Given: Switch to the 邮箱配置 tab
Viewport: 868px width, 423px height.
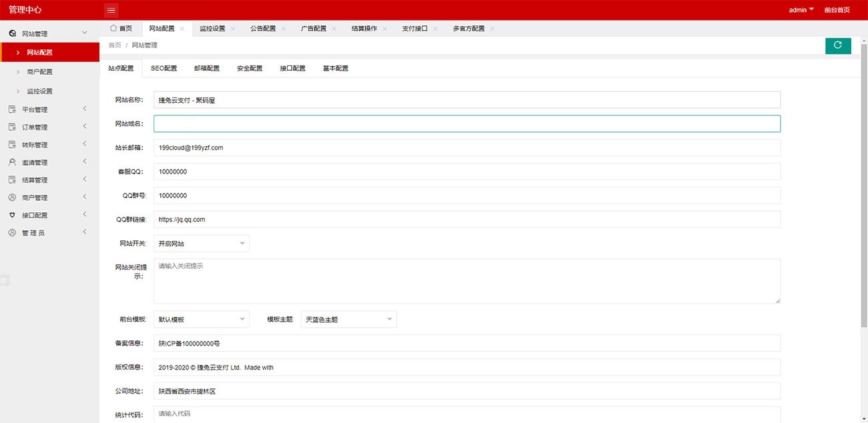Looking at the screenshot, I should coord(207,69).
